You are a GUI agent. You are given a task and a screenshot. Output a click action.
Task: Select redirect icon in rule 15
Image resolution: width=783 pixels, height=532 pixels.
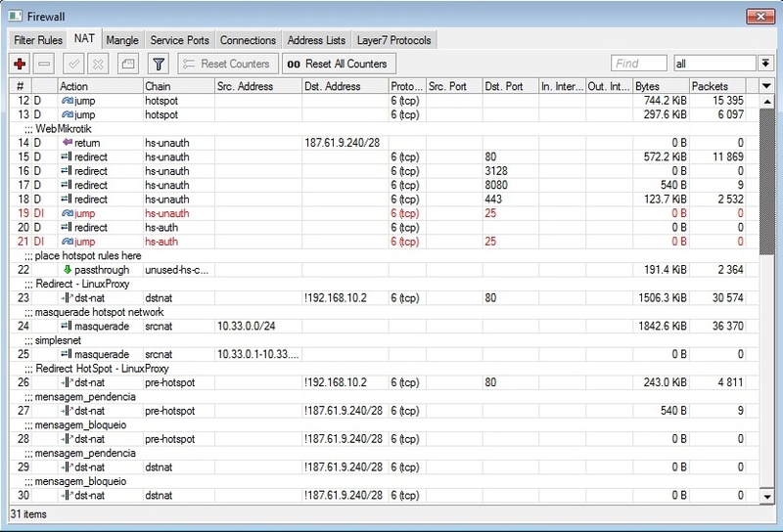[x=67, y=156]
